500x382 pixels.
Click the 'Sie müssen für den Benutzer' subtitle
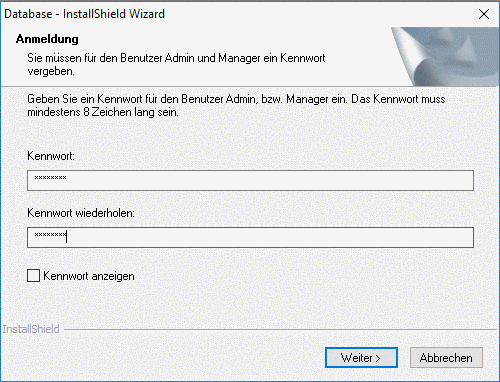tap(176, 58)
